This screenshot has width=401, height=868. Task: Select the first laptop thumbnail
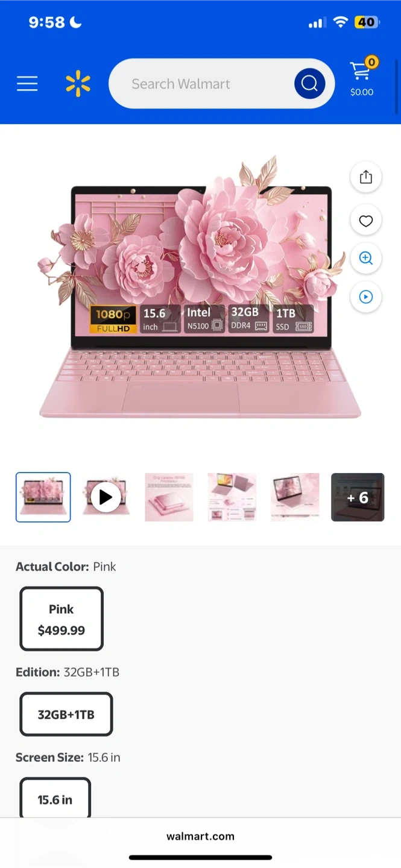tap(43, 497)
